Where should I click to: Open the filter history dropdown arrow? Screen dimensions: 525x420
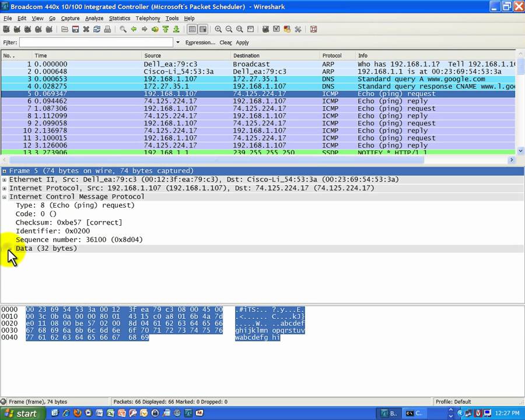(178, 43)
